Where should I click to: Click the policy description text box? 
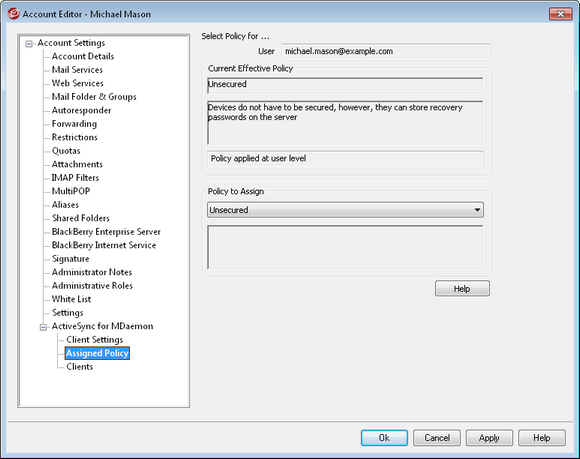tap(345, 123)
